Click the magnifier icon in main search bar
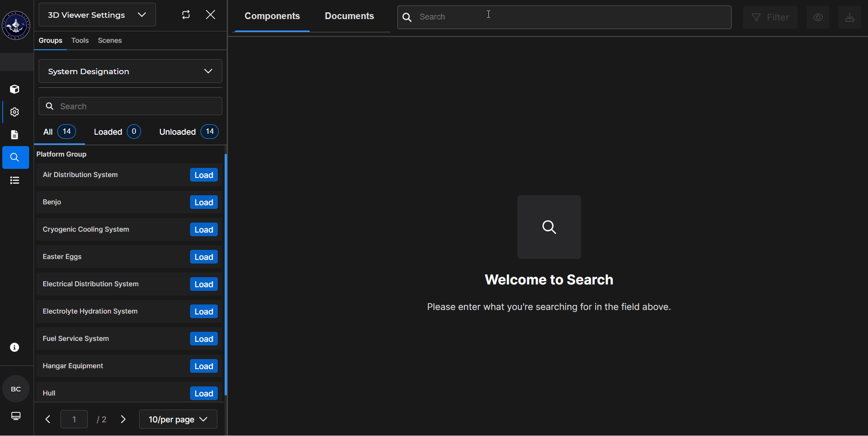The width and height of the screenshot is (868, 436). [x=407, y=17]
